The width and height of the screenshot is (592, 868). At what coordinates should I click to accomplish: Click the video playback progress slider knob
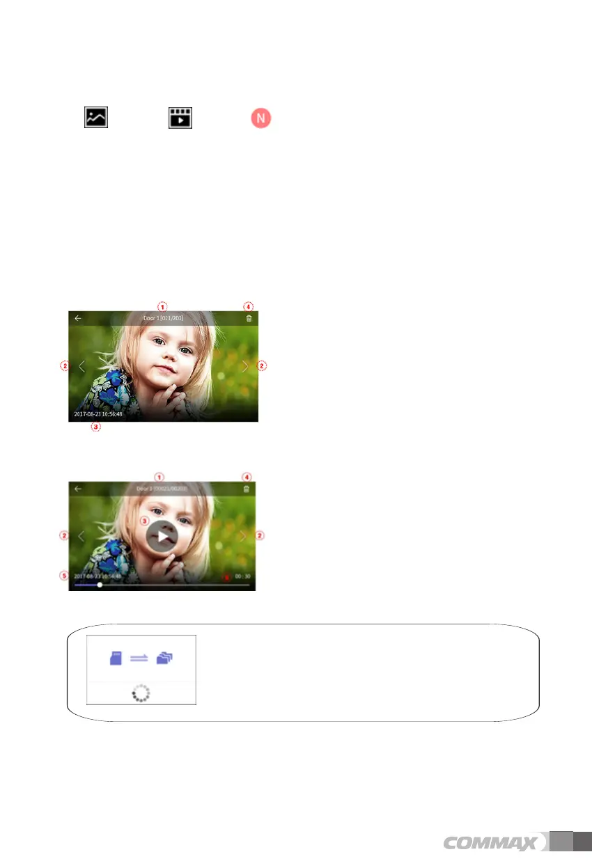click(100, 585)
